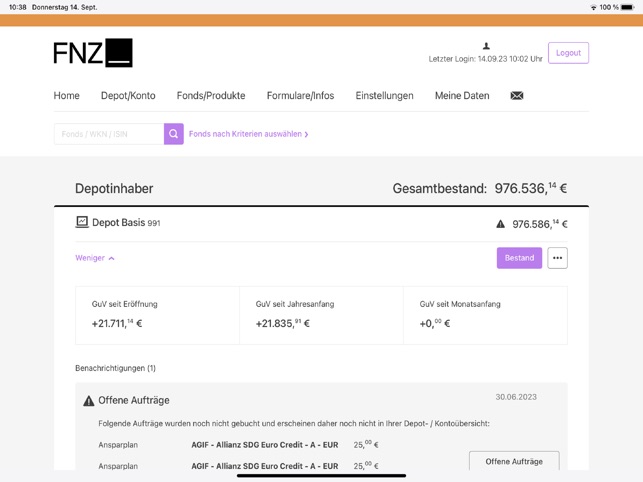The width and height of the screenshot is (643, 482).
Task: Open the Depot/Konto menu
Action: click(x=128, y=96)
